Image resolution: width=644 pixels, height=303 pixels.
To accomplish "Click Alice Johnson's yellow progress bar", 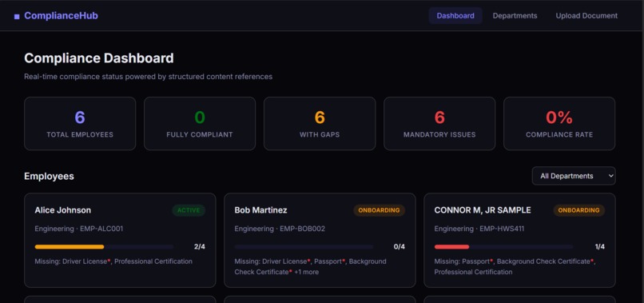I will (104, 247).
